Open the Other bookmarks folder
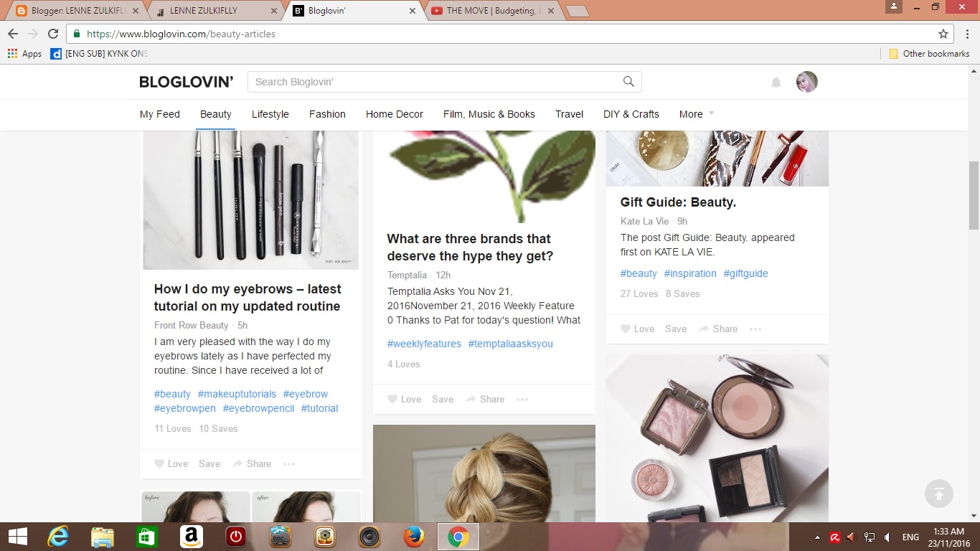 (929, 54)
